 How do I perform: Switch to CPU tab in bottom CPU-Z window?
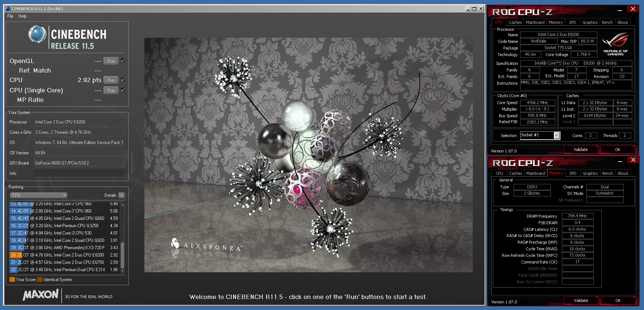[x=499, y=173]
